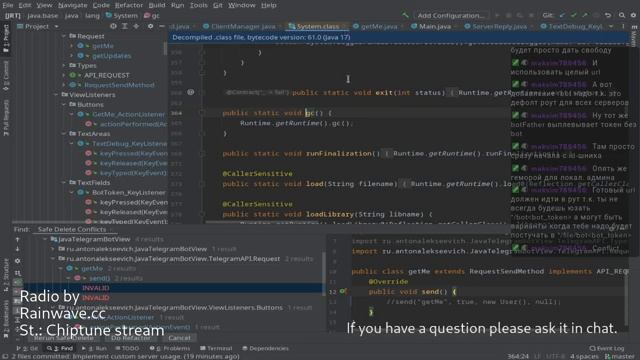The width and height of the screenshot is (640, 360).
Task: Click the Cancel button in Find panel
Action: pos(179,338)
